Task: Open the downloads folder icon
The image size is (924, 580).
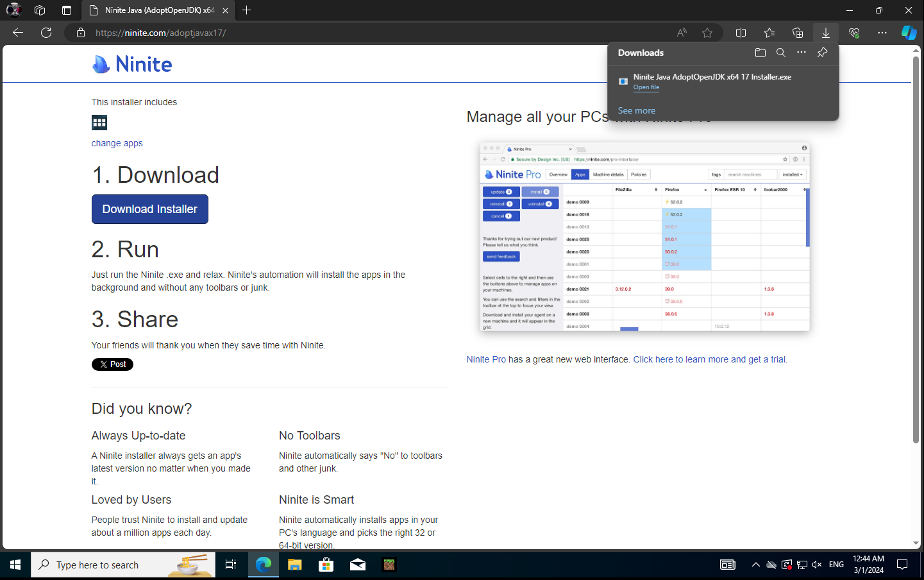Action: click(x=760, y=53)
